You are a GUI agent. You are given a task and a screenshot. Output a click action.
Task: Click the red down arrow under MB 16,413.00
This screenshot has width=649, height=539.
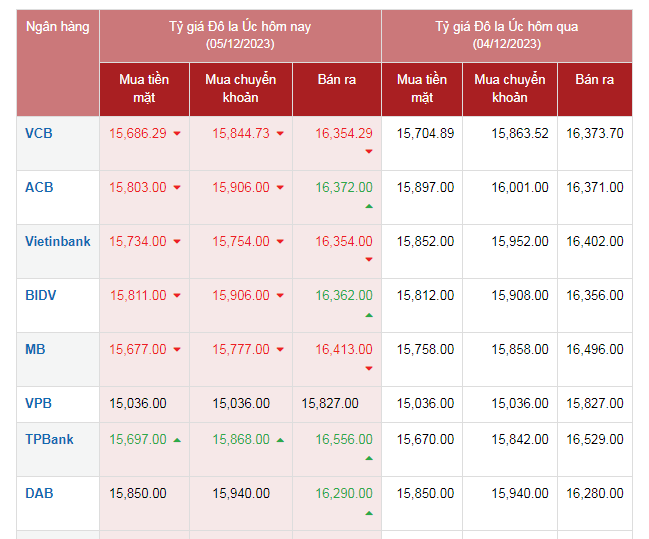[x=369, y=368]
